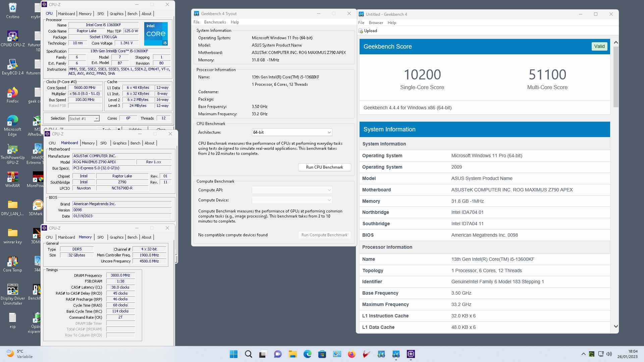Open Firefox from taskbar
Screen dimensions: 644x362
(352, 354)
